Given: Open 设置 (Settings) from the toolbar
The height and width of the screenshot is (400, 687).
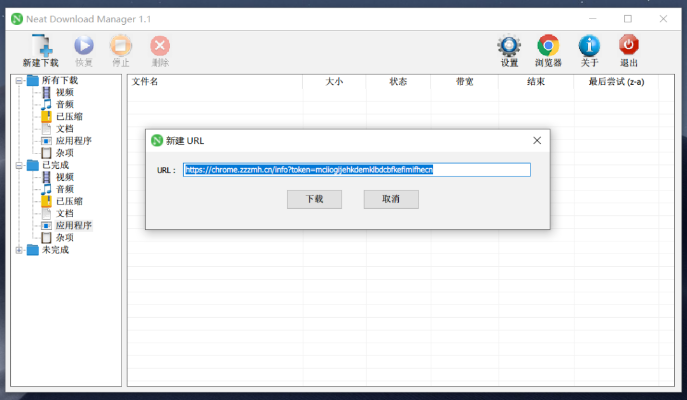Looking at the screenshot, I should (509, 46).
